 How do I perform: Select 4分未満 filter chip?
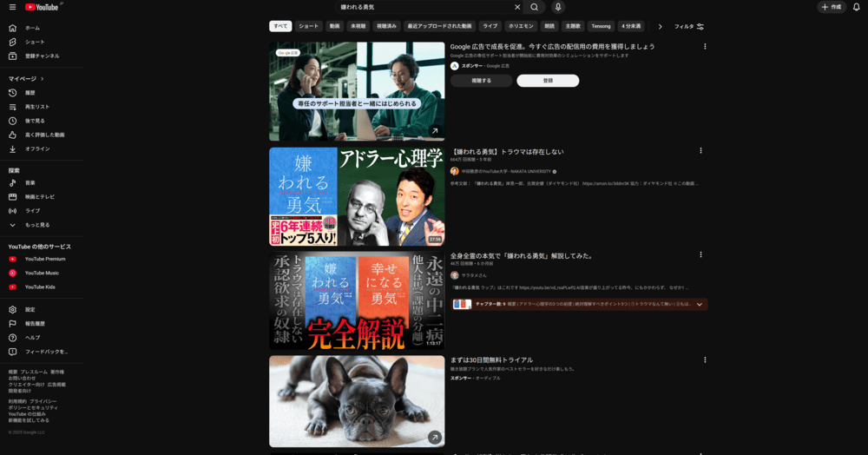click(x=630, y=26)
